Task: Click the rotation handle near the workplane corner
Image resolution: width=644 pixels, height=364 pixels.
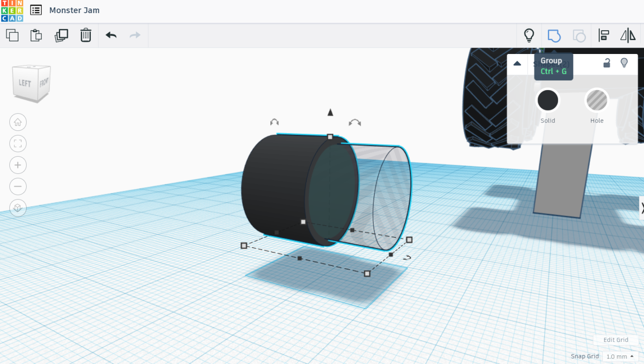Action: click(407, 258)
